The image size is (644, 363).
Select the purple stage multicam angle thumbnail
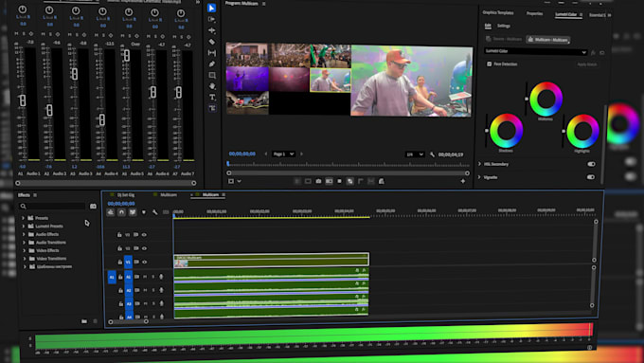pyautogui.click(x=247, y=80)
